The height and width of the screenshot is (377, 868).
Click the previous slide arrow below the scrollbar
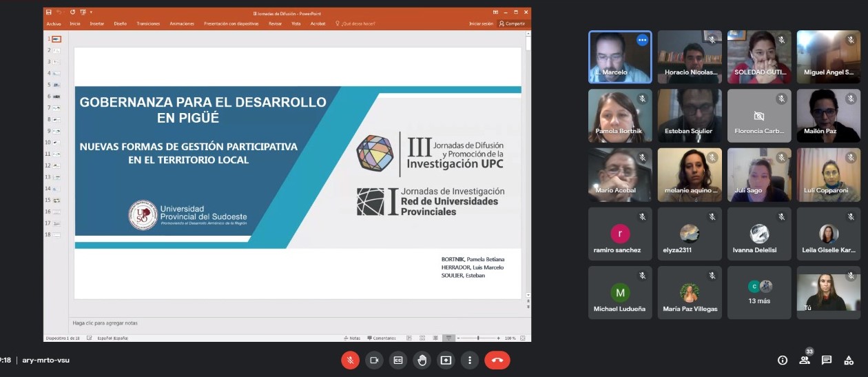528,301
